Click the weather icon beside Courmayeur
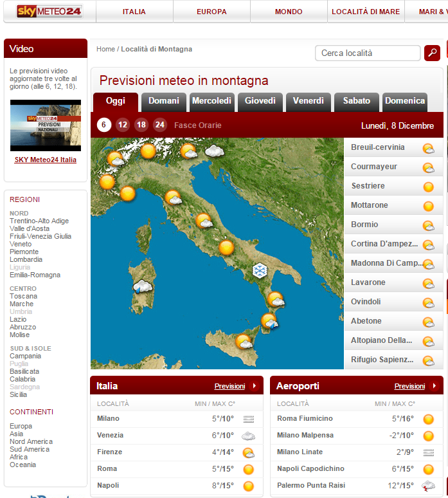The height and width of the screenshot is (498, 448). 428,168
